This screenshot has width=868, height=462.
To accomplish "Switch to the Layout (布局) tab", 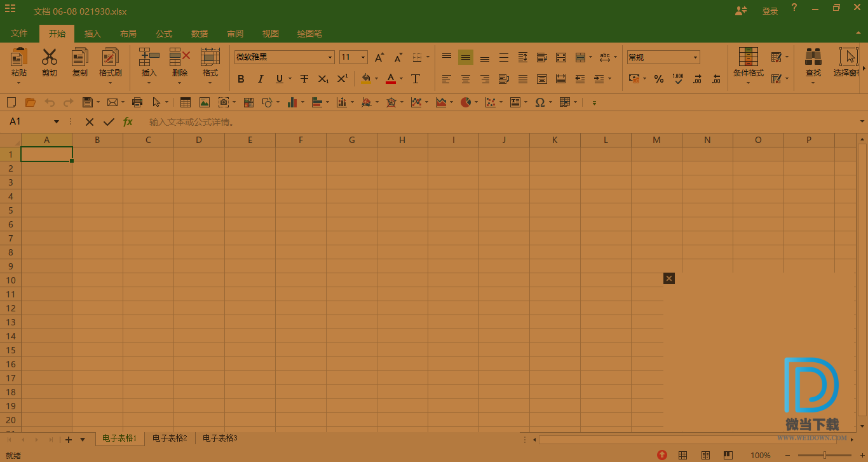I will click(128, 34).
